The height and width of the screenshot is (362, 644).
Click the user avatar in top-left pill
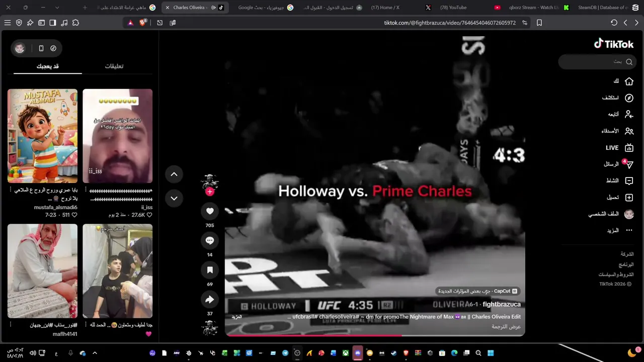[20, 48]
